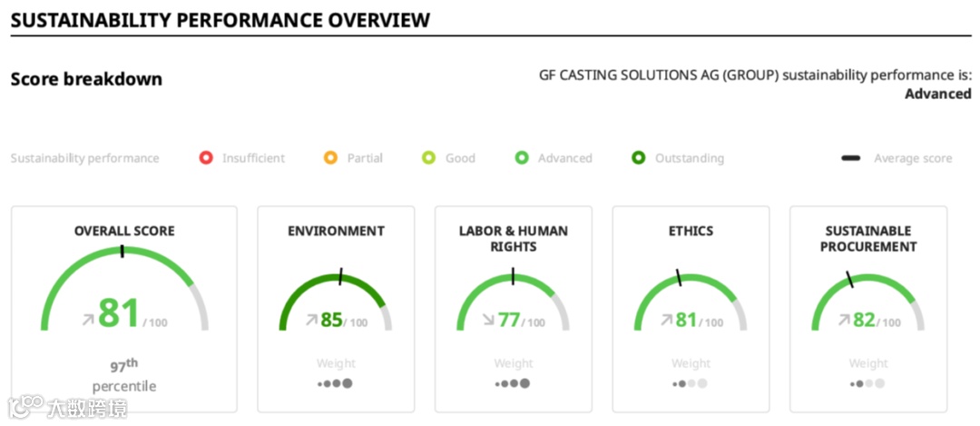Click the Environment weight dots indicator

coord(336,383)
